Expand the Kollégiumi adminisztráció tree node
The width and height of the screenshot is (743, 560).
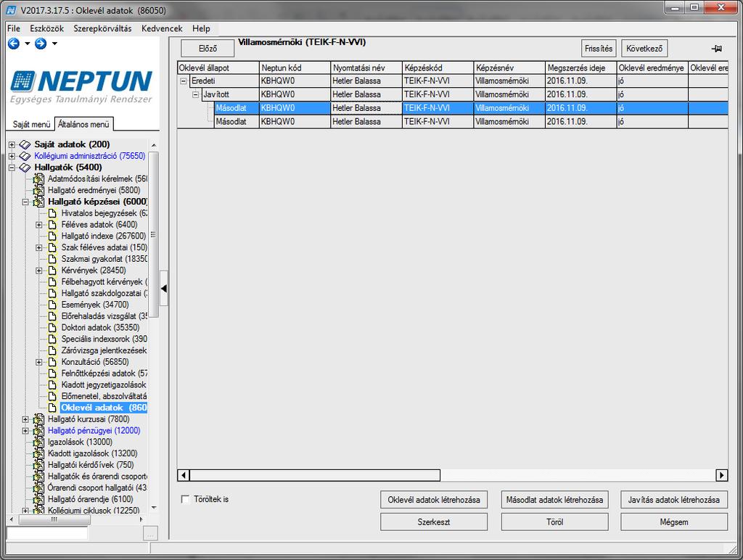click(x=12, y=156)
